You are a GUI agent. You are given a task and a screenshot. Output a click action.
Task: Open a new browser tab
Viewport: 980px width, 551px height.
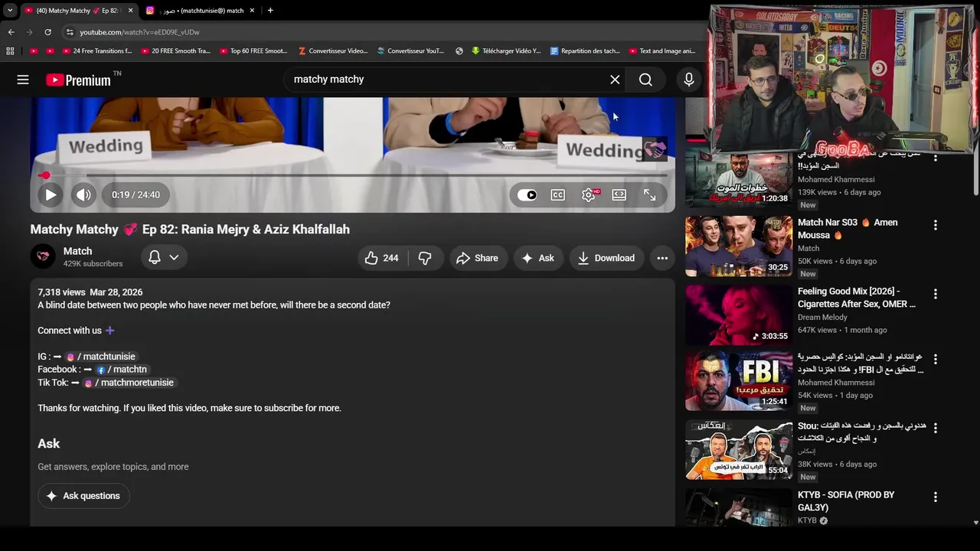(270, 11)
